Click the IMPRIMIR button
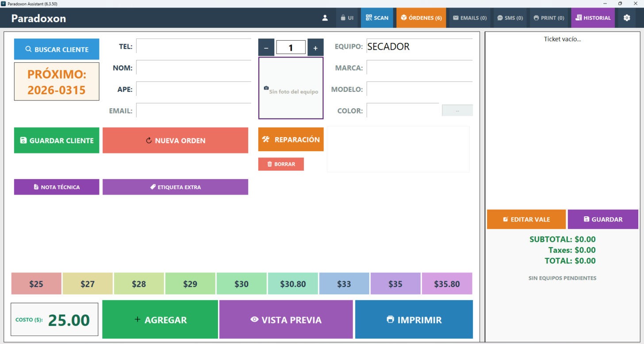 [x=414, y=319]
